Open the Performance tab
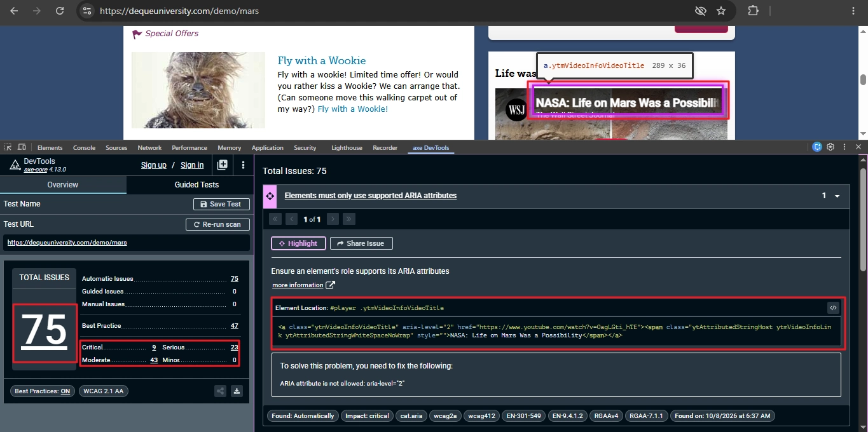868x432 pixels. coord(189,148)
